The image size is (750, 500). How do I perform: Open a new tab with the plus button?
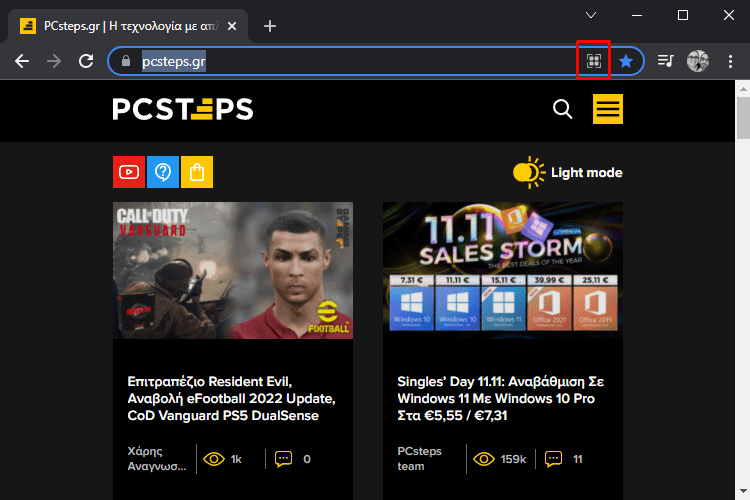pyautogui.click(x=270, y=26)
